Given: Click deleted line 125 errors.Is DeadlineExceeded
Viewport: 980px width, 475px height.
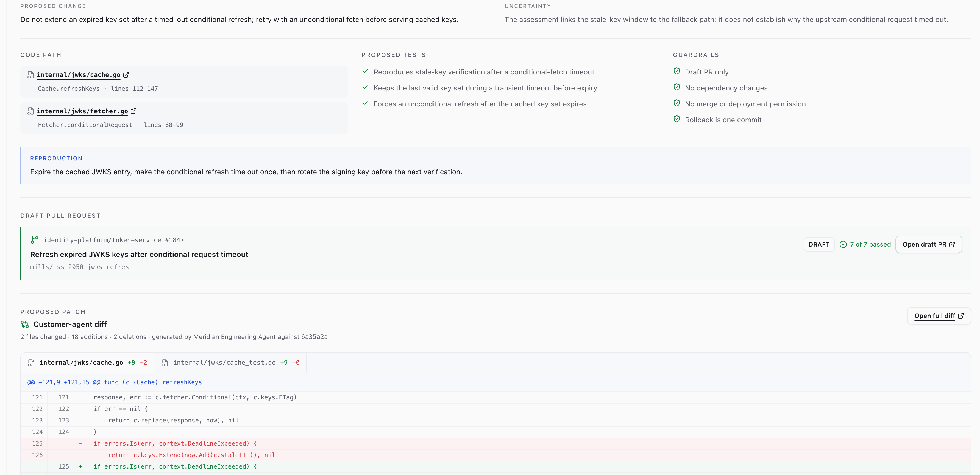Looking at the screenshot, I should click(495, 444).
